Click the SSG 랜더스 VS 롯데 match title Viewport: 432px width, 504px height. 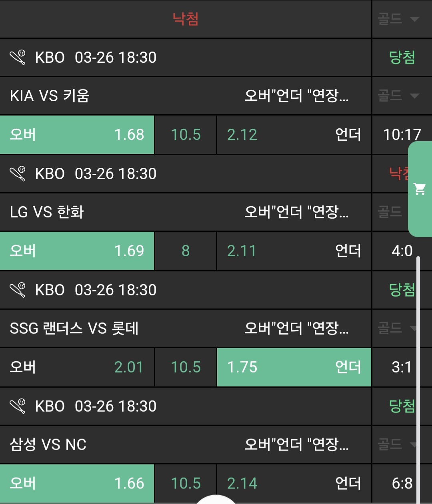(74, 329)
